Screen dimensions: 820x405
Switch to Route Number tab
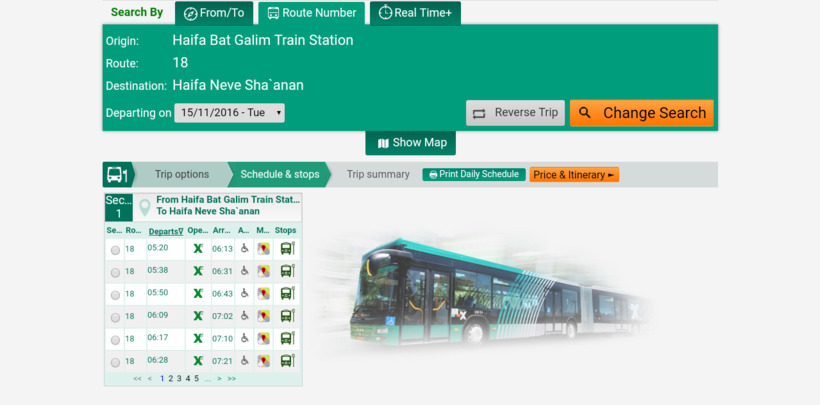click(x=312, y=13)
